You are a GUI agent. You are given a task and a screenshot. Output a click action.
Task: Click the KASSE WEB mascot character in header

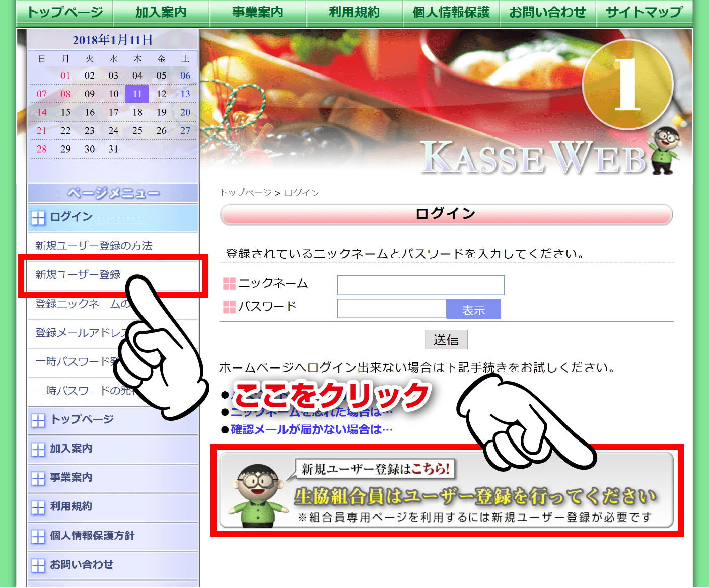click(665, 151)
